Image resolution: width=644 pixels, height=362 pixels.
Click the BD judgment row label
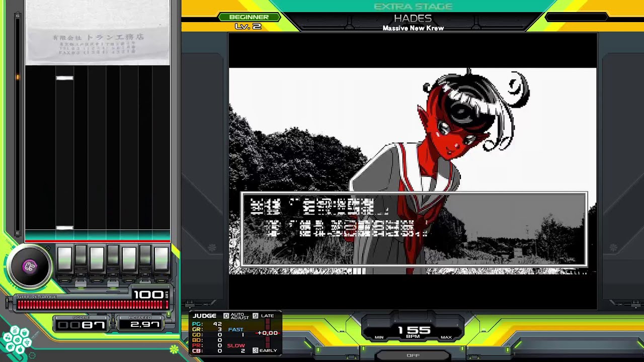[x=197, y=340]
